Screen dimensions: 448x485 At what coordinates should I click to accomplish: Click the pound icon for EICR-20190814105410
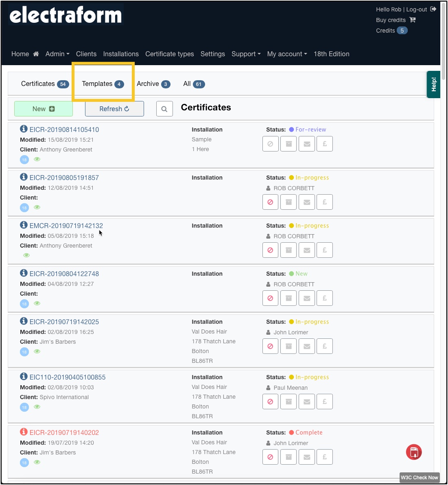coord(325,144)
